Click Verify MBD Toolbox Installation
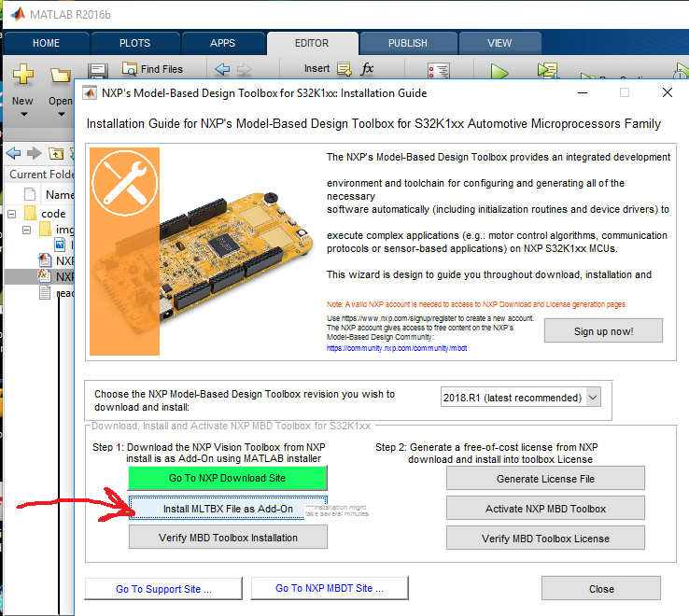Screen dimensions: 689x616 [x=228, y=538]
